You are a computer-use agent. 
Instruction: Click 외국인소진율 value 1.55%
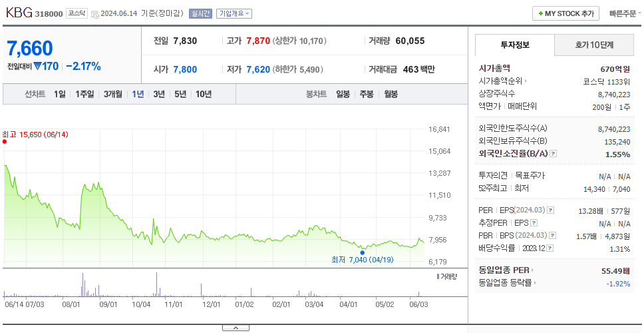click(x=617, y=155)
